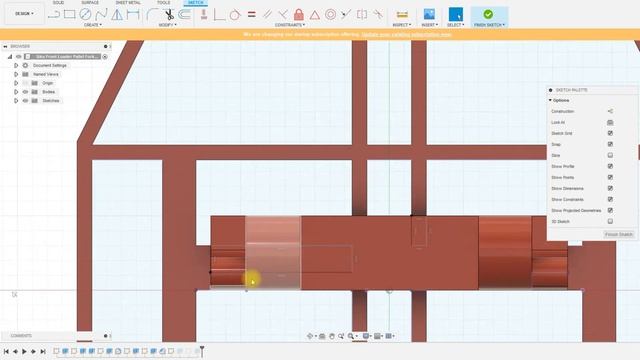Click the green Finish Sketch checkmark
The width and height of the screenshot is (640, 360).
(488, 14)
